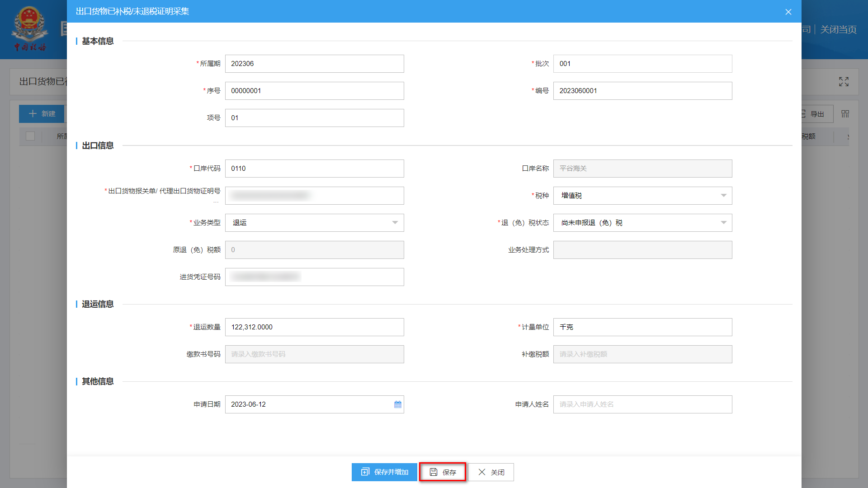Click the column grid settings icon
This screenshot has height=488, width=868.
[x=845, y=114]
